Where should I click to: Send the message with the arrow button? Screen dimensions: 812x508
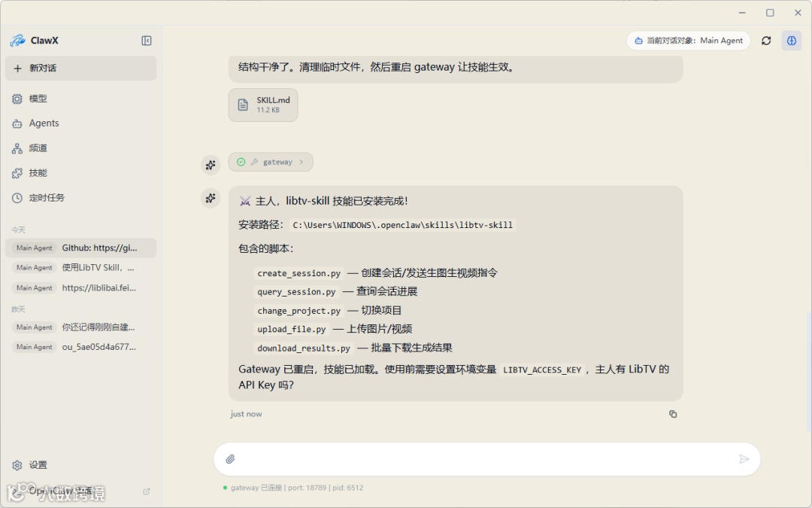pos(744,459)
